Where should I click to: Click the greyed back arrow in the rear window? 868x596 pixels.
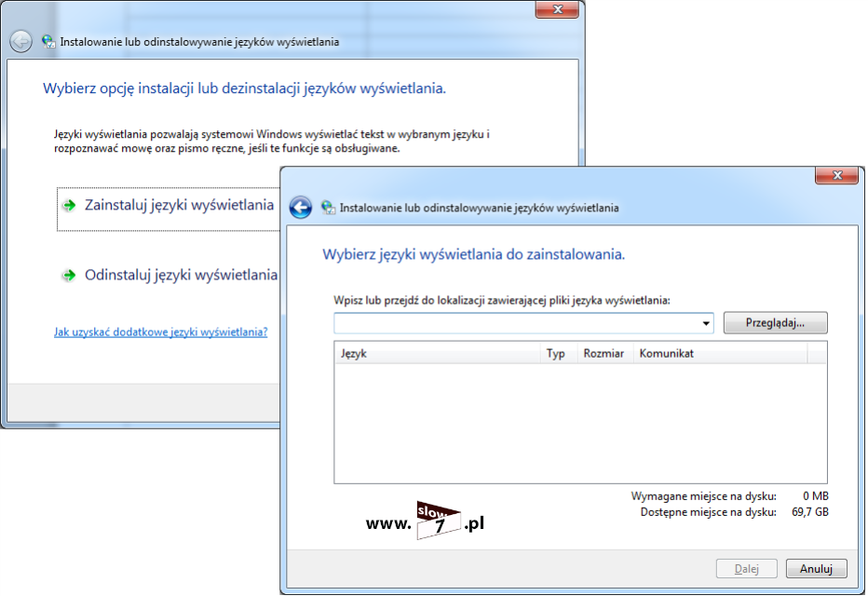[21, 42]
